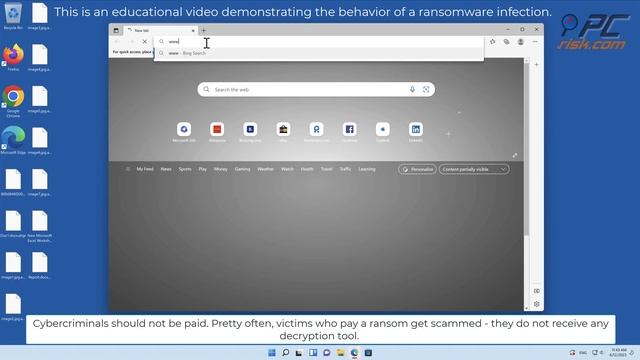Click the Personalize button
The width and height of the screenshot is (640, 360).
point(417,169)
